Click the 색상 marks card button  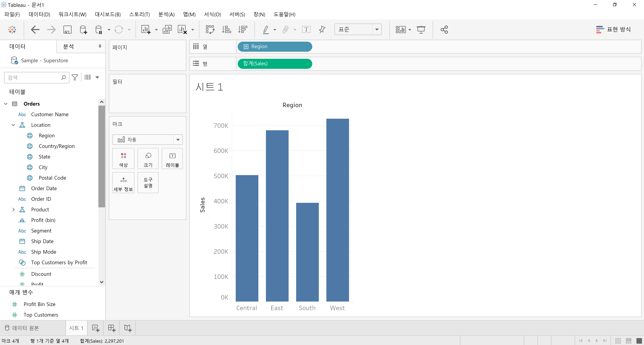click(123, 158)
